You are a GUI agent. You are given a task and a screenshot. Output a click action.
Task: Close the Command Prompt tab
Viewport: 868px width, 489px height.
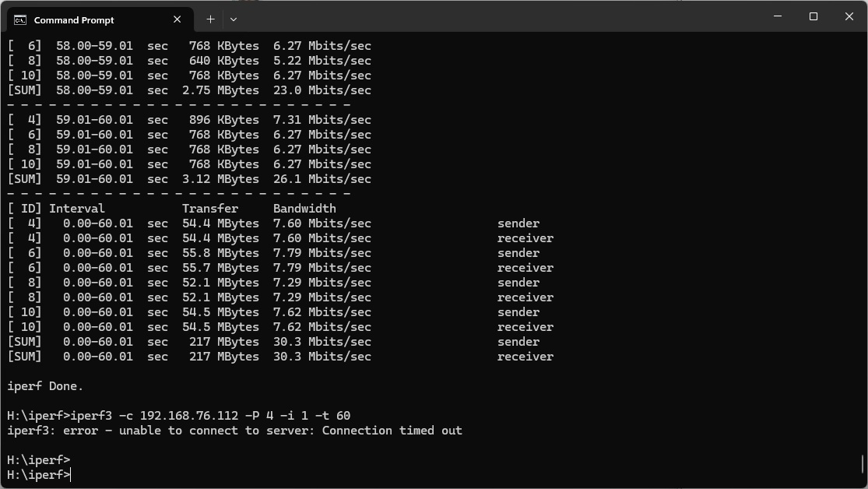(177, 19)
